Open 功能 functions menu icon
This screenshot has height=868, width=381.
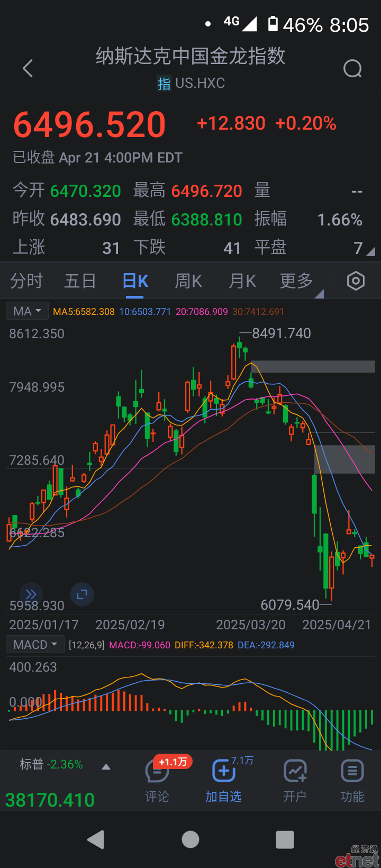click(x=352, y=771)
